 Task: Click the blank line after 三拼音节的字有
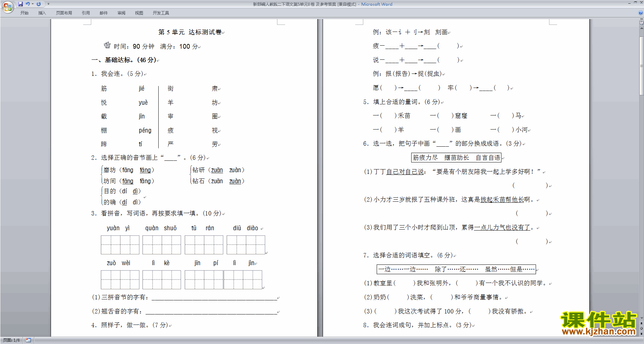[214, 298]
